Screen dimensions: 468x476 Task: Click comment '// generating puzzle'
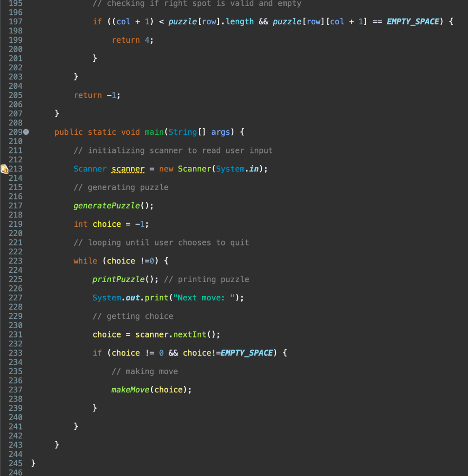click(x=121, y=187)
